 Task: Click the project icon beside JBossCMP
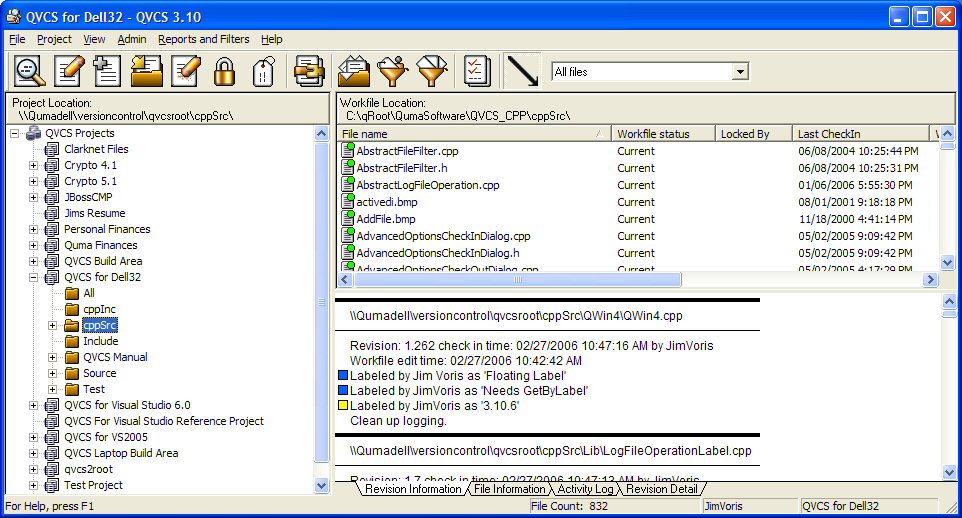pos(52,197)
